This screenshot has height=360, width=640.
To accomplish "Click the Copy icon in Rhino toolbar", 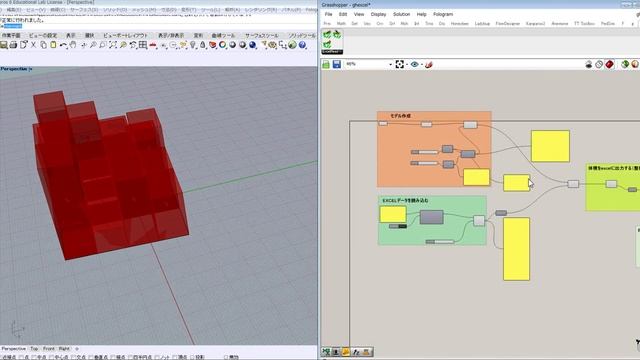I will [43, 45].
